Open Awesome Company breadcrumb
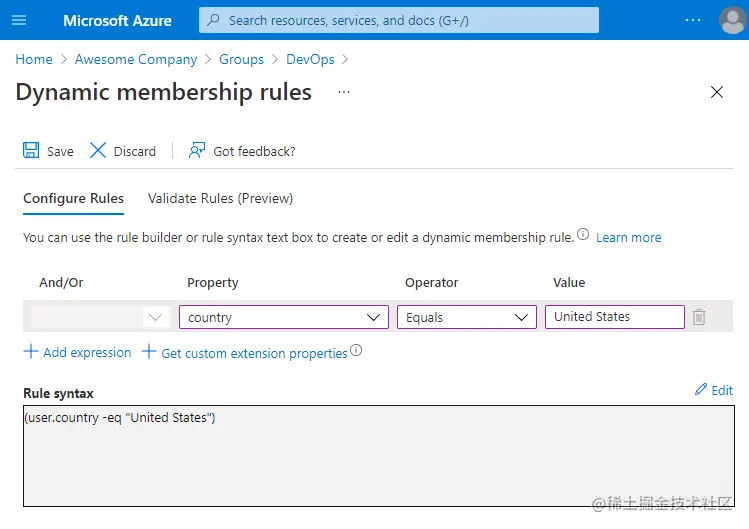Screen dimensions: 749x529 coord(136,59)
